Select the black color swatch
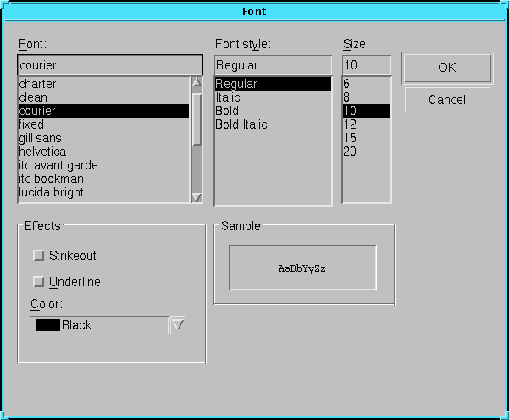509x420 pixels. click(47, 325)
